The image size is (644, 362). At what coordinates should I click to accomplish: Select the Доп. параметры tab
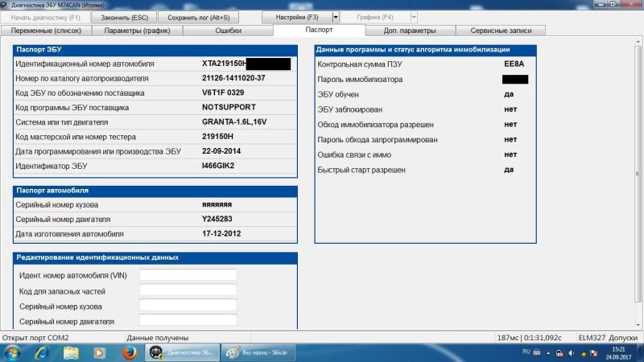coord(410,31)
